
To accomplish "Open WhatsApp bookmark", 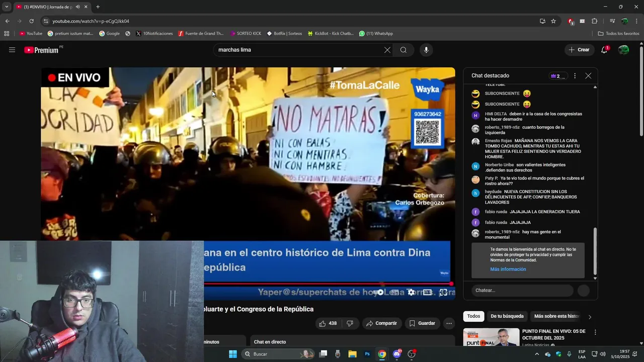I will [x=376, y=34].
